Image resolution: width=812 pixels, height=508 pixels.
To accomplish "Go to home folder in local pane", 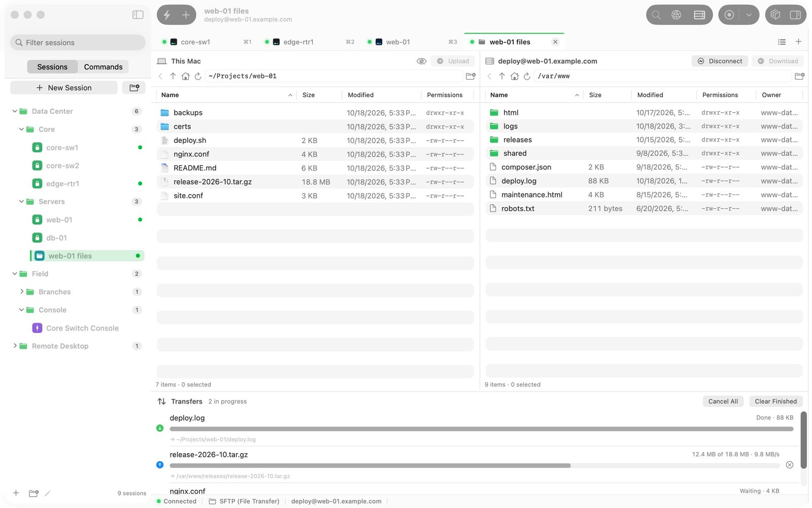I will click(x=186, y=76).
